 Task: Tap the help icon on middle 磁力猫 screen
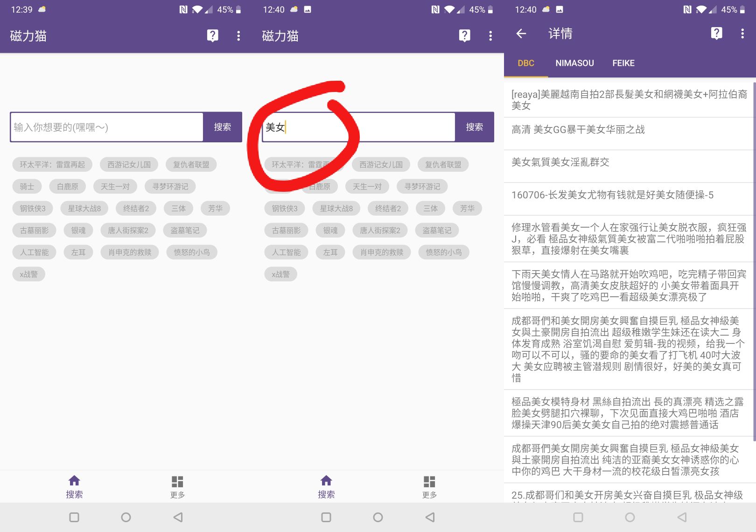click(x=465, y=35)
